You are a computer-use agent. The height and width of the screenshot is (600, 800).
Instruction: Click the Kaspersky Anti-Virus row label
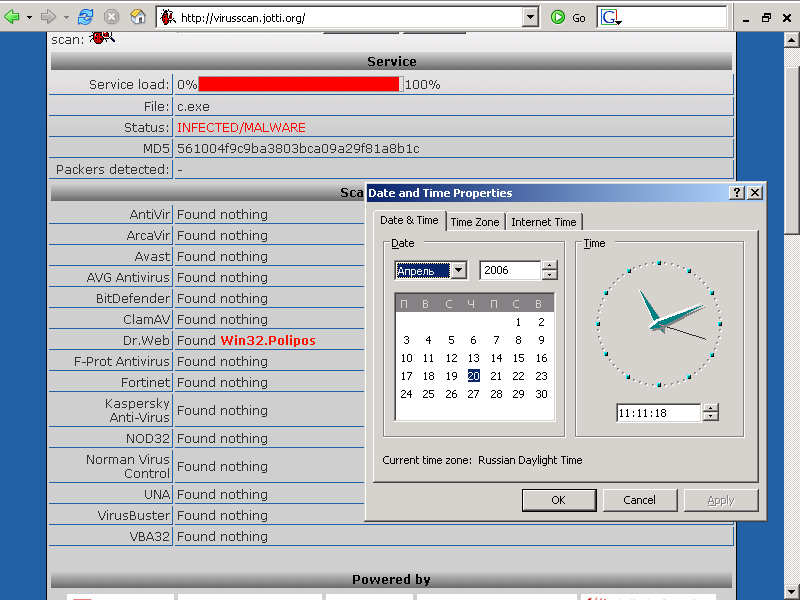click(137, 410)
